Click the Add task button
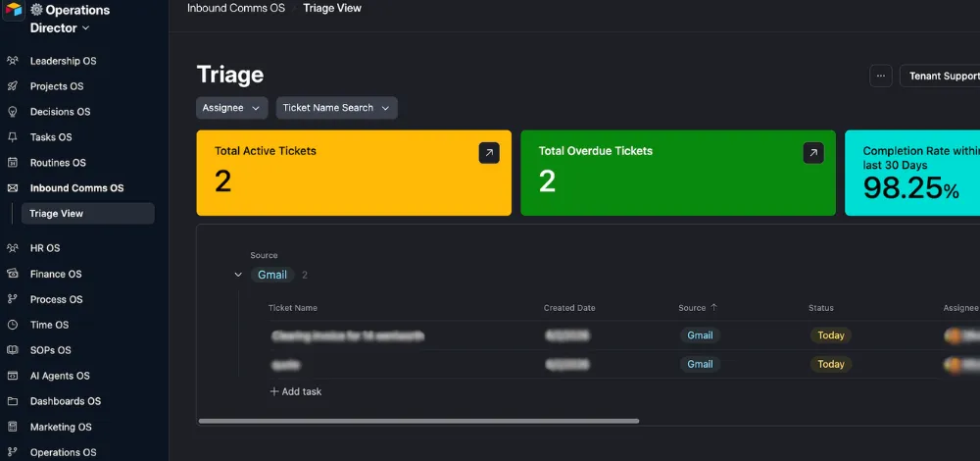The image size is (980, 461). (x=296, y=391)
